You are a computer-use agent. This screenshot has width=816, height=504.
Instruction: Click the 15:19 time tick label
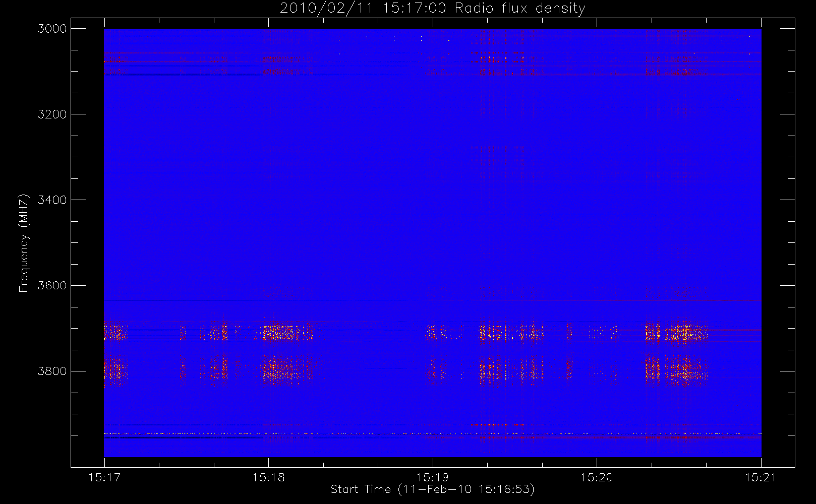click(x=433, y=477)
